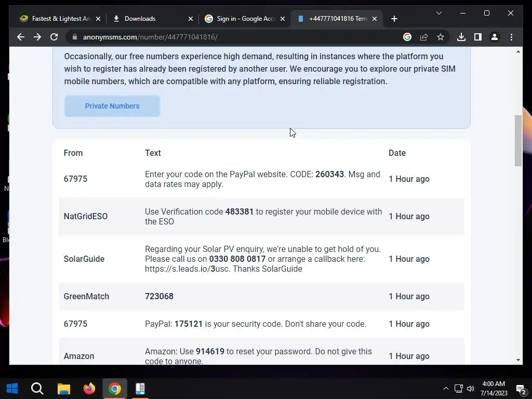Image resolution: width=532 pixels, height=399 pixels.
Task: Click the From column header
Action: [x=73, y=153]
